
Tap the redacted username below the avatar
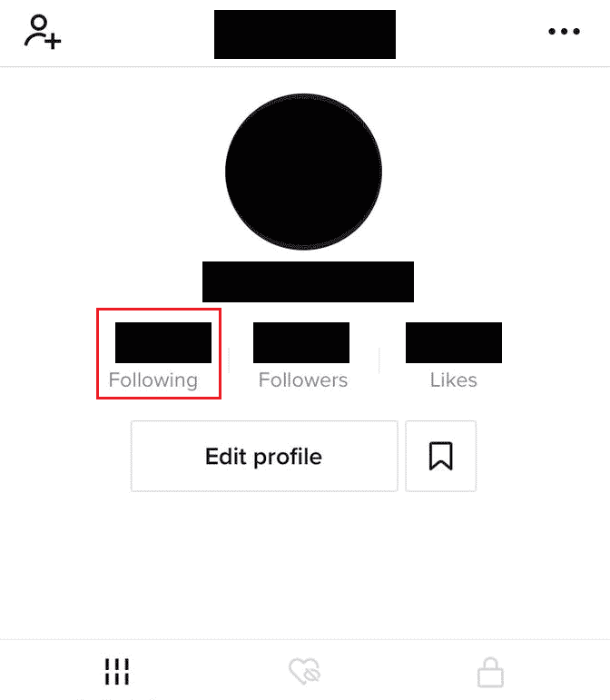308,281
